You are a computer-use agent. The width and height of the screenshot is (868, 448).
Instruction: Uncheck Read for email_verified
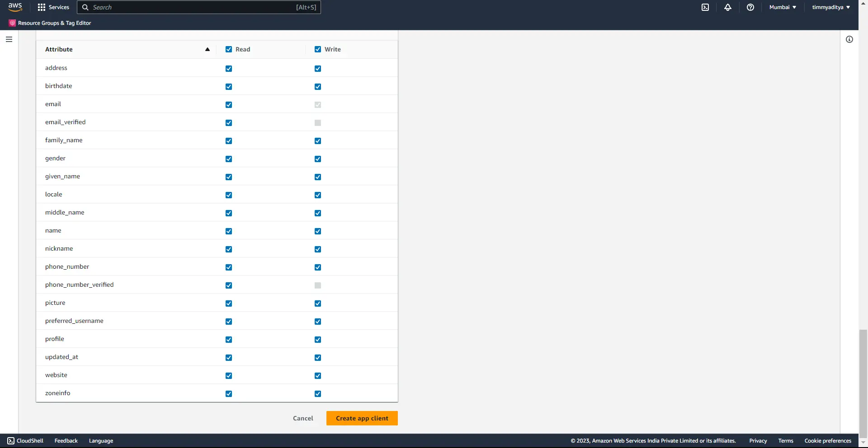[229, 123]
